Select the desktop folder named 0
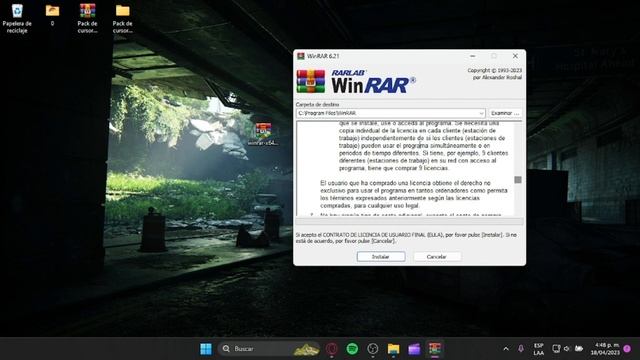The image size is (640, 360). 52,15
